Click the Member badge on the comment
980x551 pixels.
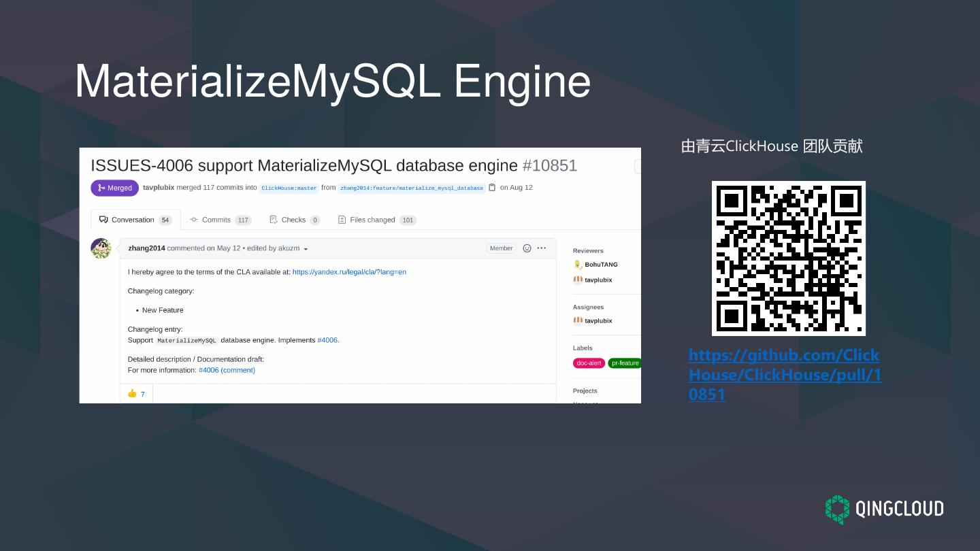click(x=501, y=248)
